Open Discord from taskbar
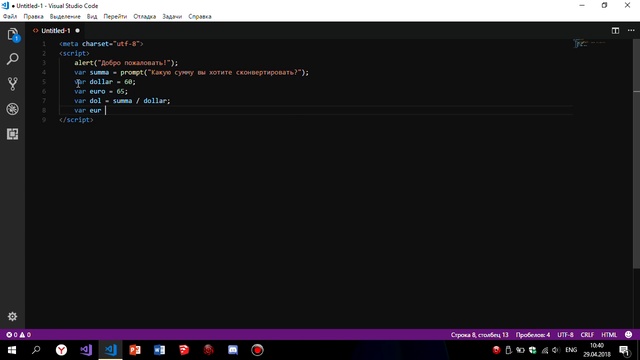This screenshot has width=640, height=360. 233,350
